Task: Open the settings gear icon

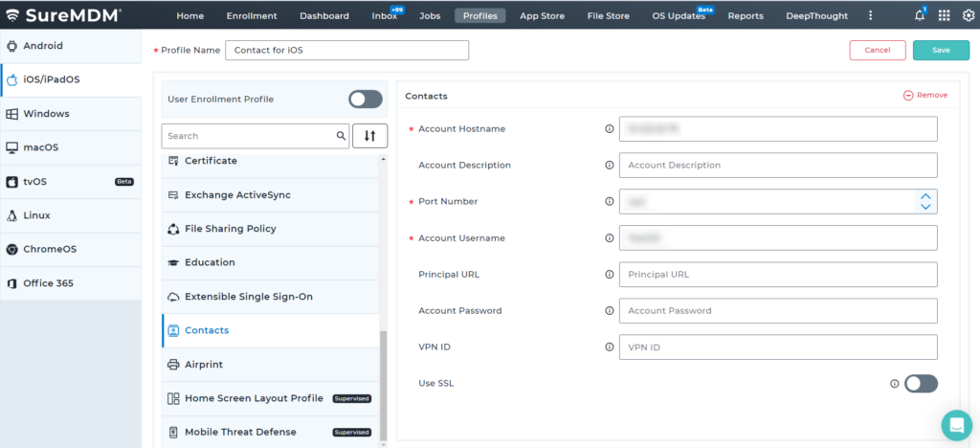Action: point(967,15)
